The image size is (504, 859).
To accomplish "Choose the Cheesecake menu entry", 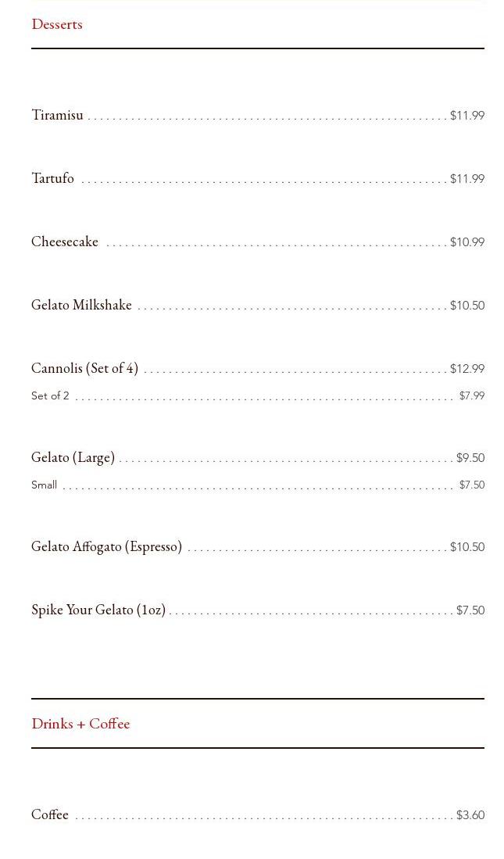I will coord(65,242).
